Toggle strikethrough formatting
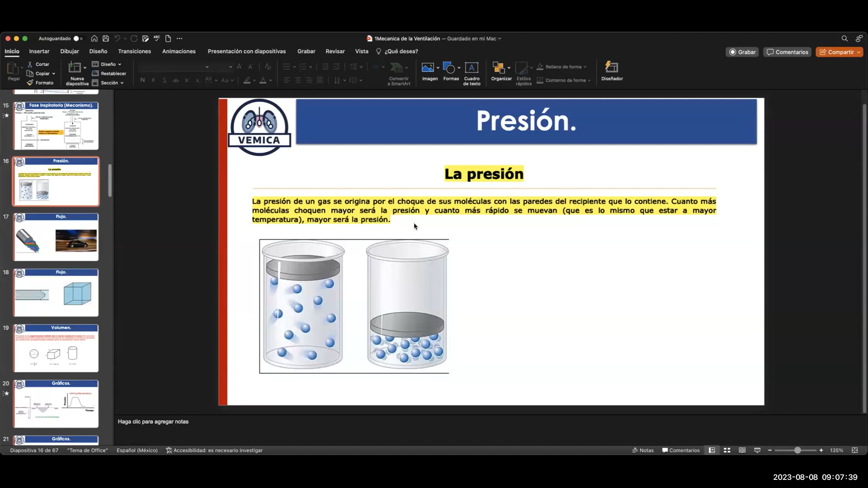Screen dimensions: 868x488 point(176,80)
